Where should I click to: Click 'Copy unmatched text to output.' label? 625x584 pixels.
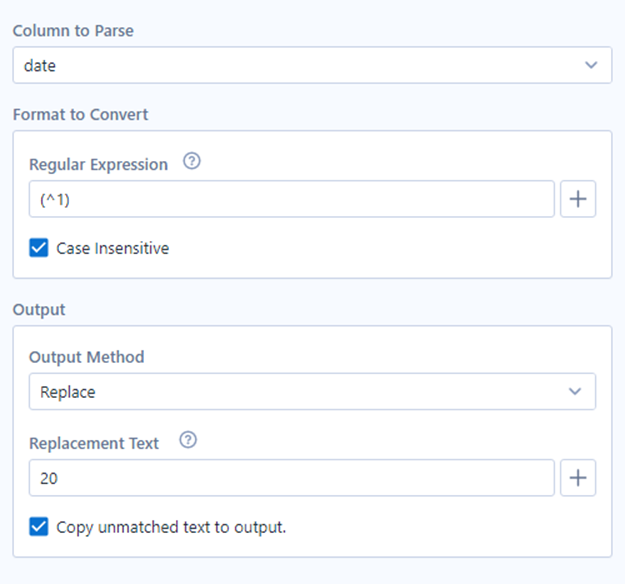[171, 526]
